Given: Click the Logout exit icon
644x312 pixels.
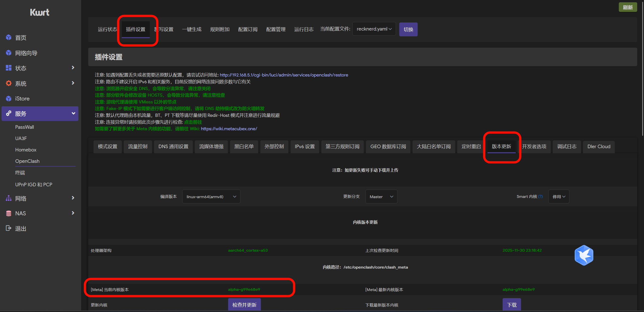Looking at the screenshot, I should coord(9,228).
